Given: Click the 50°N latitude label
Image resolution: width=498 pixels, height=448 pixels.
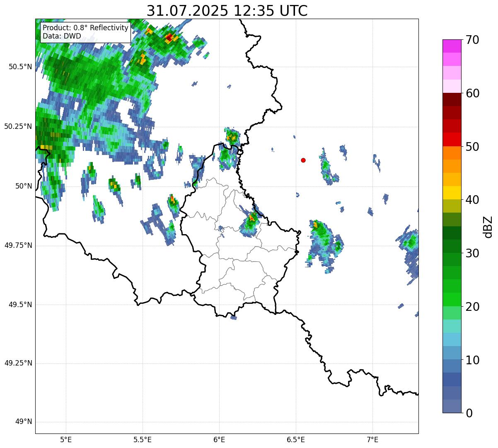Looking at the screenshot, I should (24, 186).
